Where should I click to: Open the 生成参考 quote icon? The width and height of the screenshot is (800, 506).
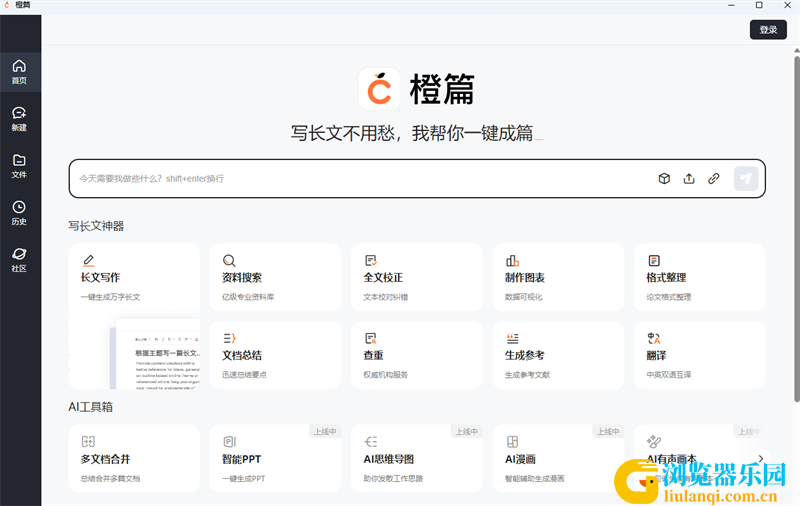pos(512,338)
